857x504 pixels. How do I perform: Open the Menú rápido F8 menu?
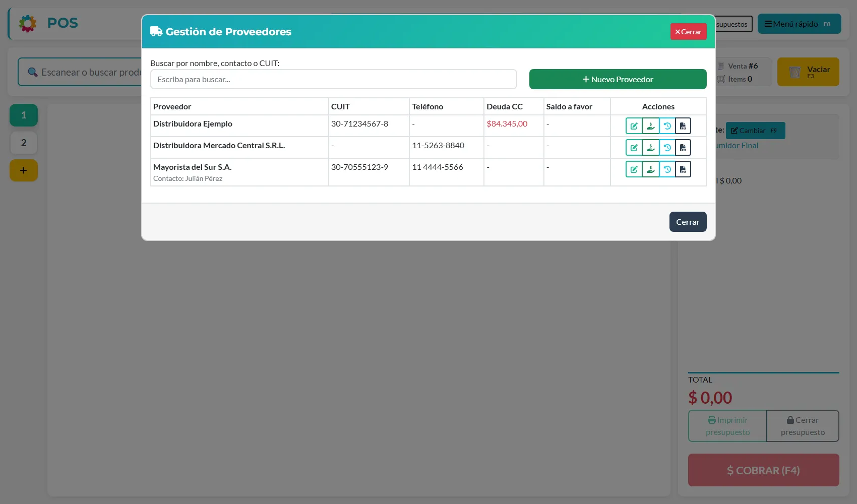click(x=799, y=24)
